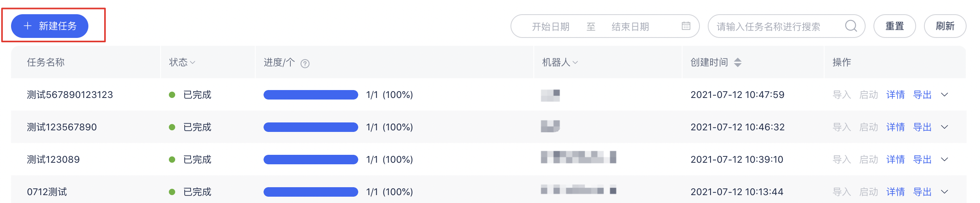This screenshot has height=203, width=980.
Task: Open 详情 for 测试567890123123
Action: pyautogui.click(x=896, y=95)
